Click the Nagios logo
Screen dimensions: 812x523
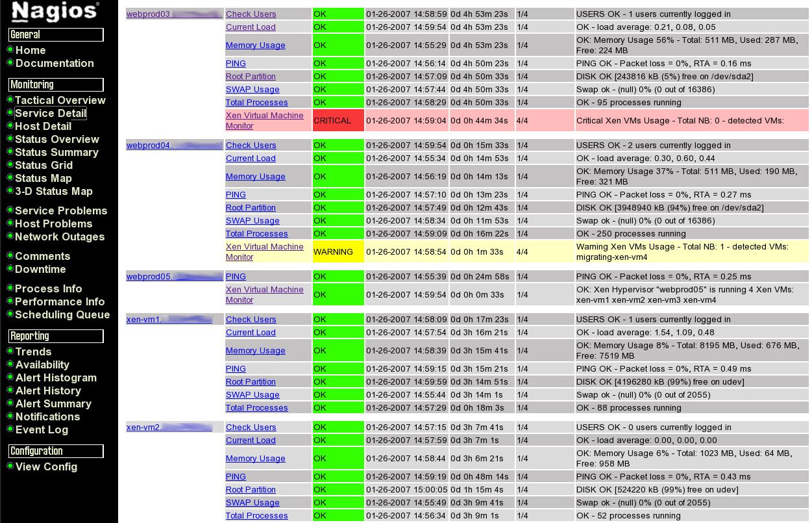pyautogui.click(x=56, y=12)
